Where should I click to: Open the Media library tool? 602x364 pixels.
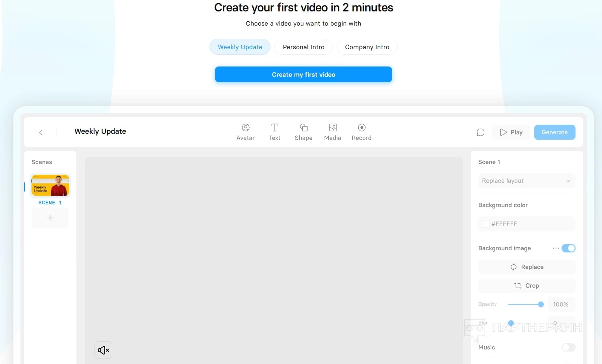point(333,132)
